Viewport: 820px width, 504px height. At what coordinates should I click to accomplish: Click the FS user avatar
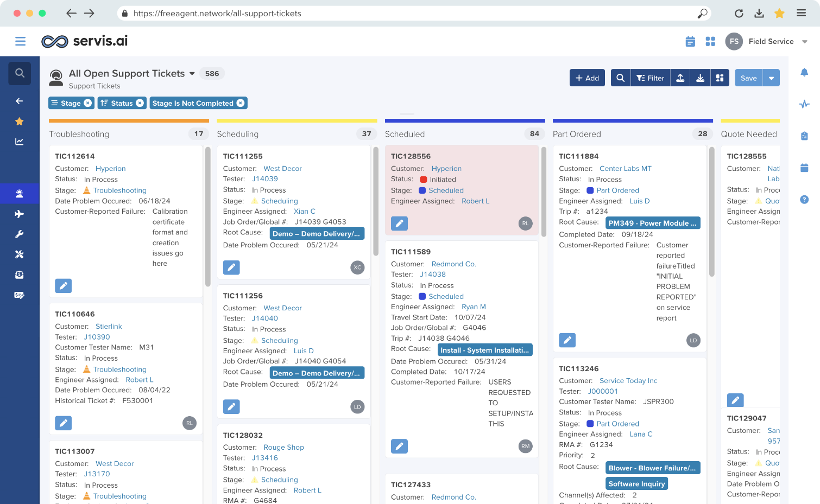(x=734, y=41)
